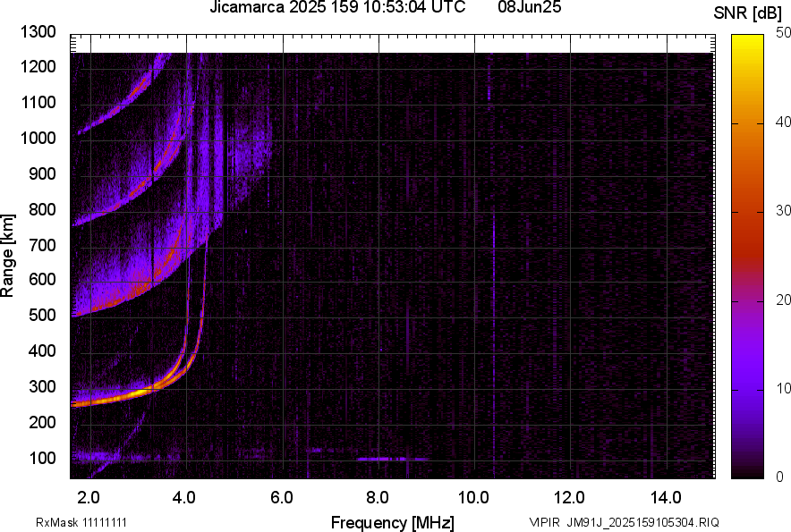Click the 600 range tick label

42,279
